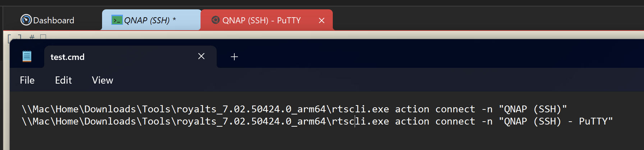Open the Edit menu
Viewport: 644px width, 150px height.
[63, 80]
